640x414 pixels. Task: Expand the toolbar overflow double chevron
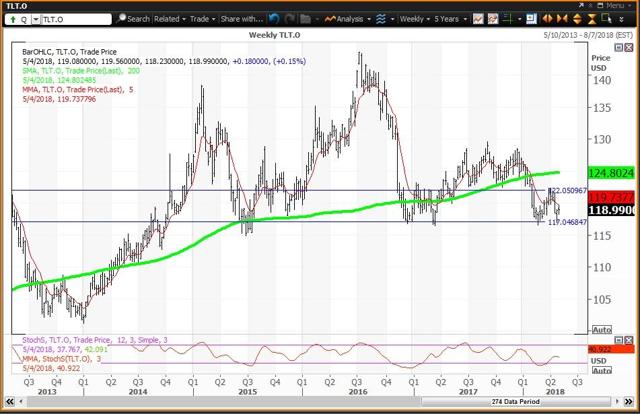point(621,19)
